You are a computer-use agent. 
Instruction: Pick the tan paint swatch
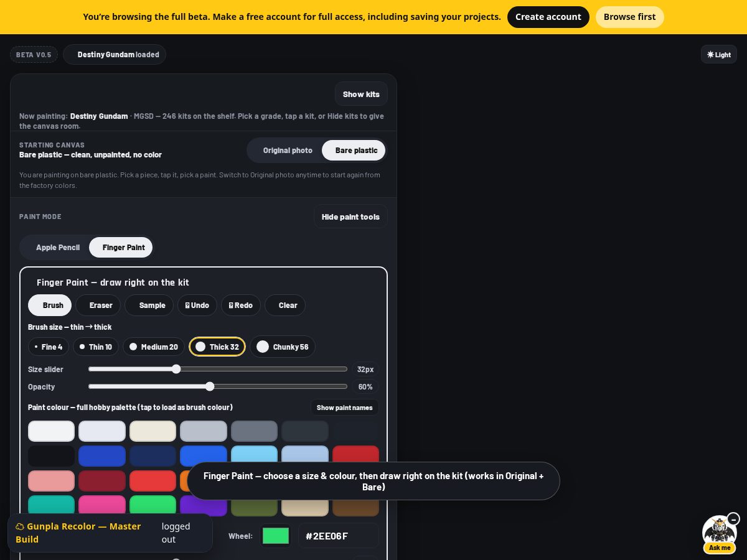(x=305, y=508)
